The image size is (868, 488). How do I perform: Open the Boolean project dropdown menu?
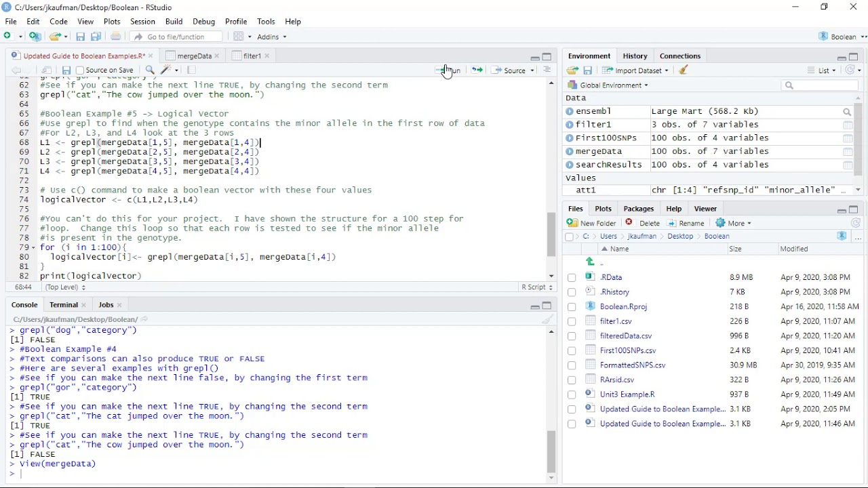click(843, 37)
